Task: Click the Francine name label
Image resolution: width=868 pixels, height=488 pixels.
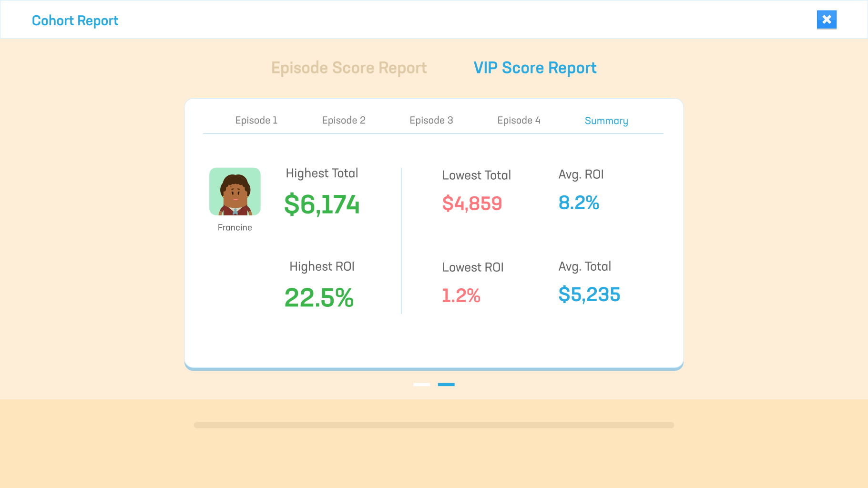Action: pyautogui.click(x=235, y=227)
